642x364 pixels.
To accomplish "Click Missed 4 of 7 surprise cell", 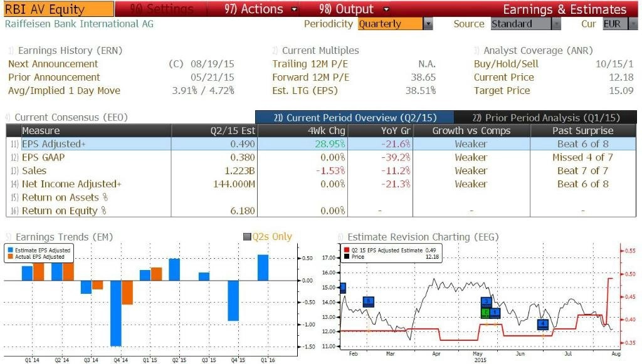I will click(x=583, y=157).
